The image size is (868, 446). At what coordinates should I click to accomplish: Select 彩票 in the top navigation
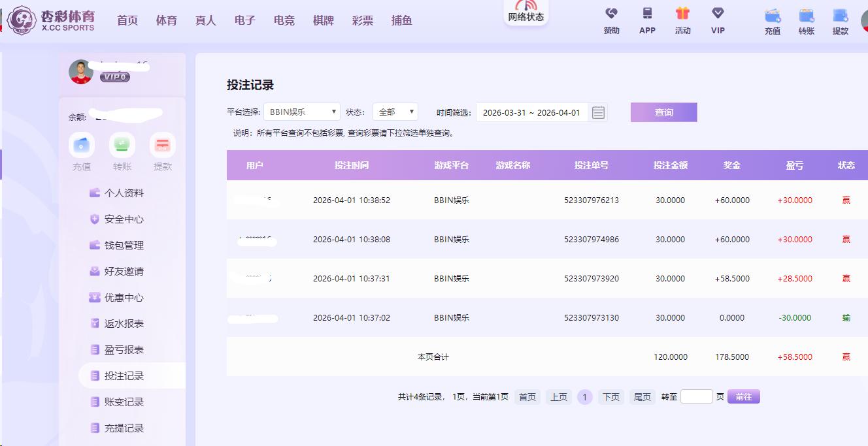point(363,21)
